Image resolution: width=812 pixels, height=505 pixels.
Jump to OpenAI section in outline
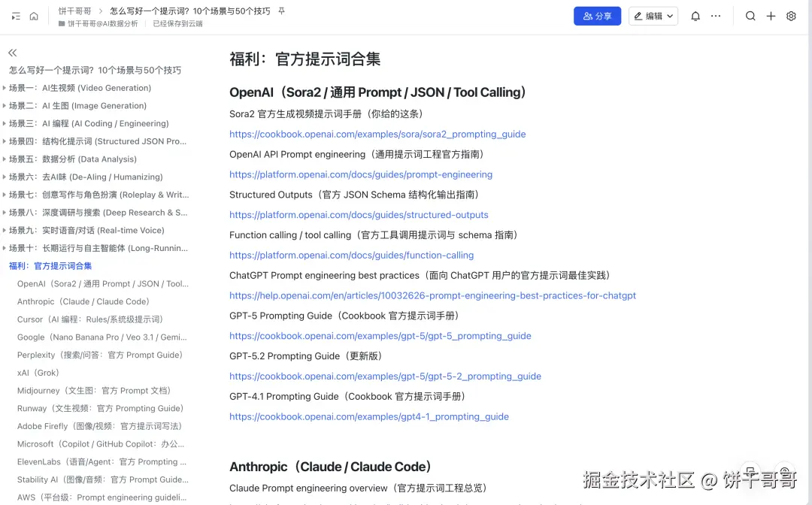tap(102, 283)
